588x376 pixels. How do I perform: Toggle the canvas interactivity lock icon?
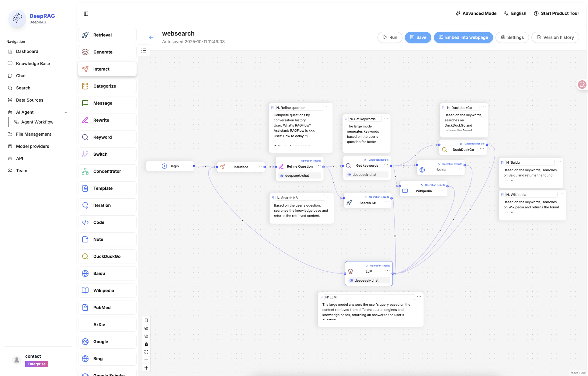point(146,344)
